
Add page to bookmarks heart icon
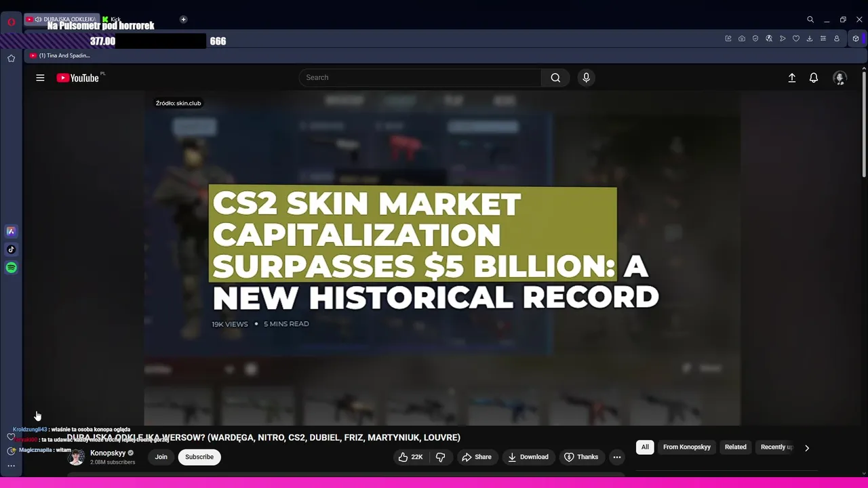(x=796, y=39)
